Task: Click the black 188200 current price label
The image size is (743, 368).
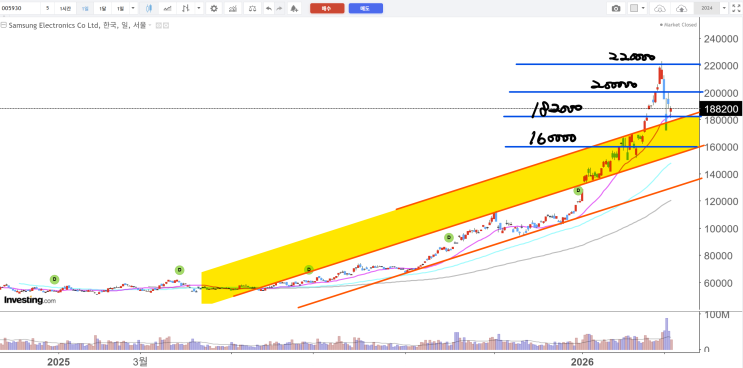Action: click(x=721, y=109)
